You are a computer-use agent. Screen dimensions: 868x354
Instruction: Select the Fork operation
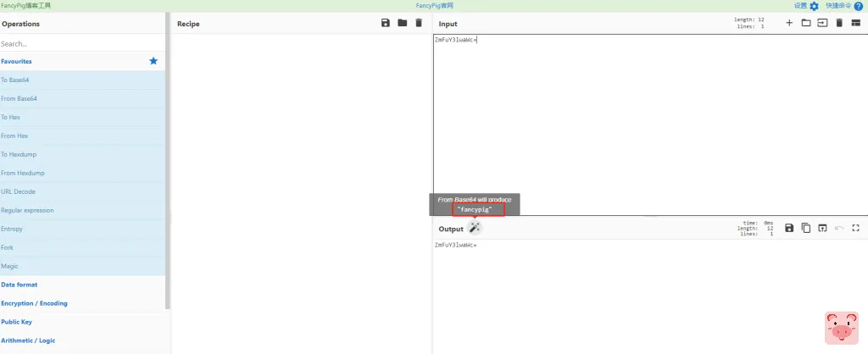pyautogui.click(x=82, y=247)
